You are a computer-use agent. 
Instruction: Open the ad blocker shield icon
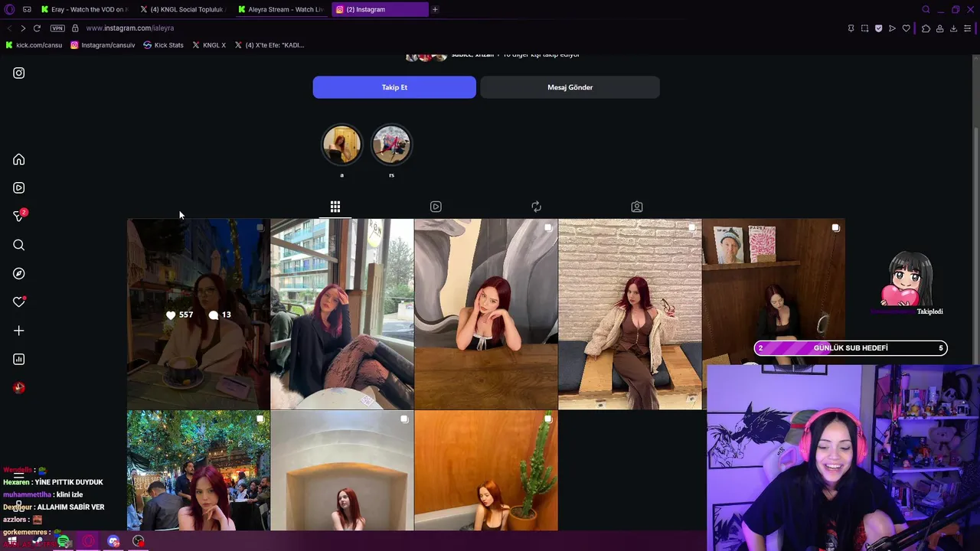click(879, 28)
